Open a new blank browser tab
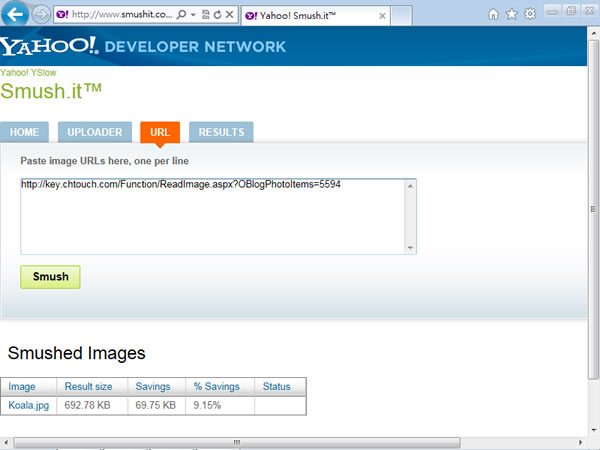Image resolution: width=600 pixels, height=450 pixels. [x=401, y=16]
